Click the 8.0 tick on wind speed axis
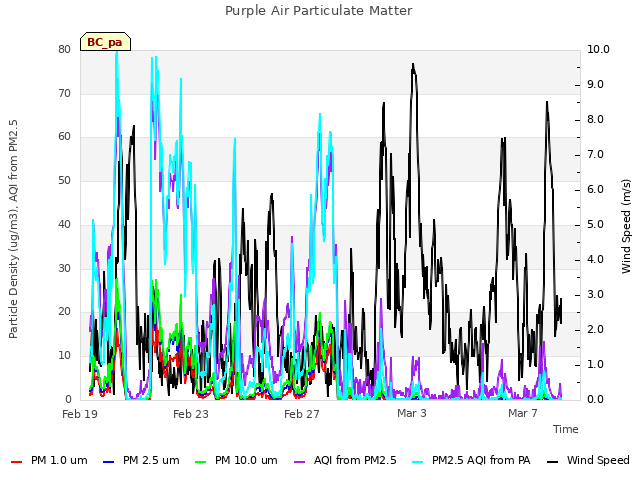Image resolution: width=640 pixels, height=480 pixels. (595, 120)
